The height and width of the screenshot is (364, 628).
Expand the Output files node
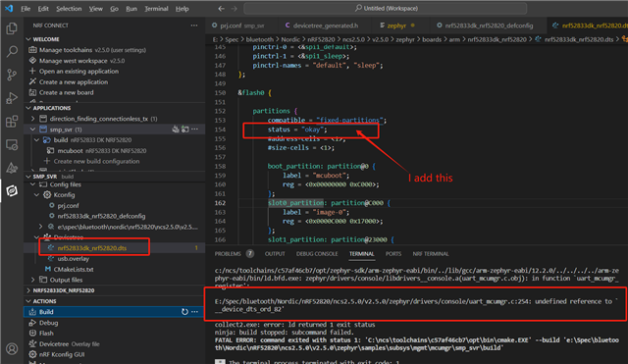[x=33, y=280]
